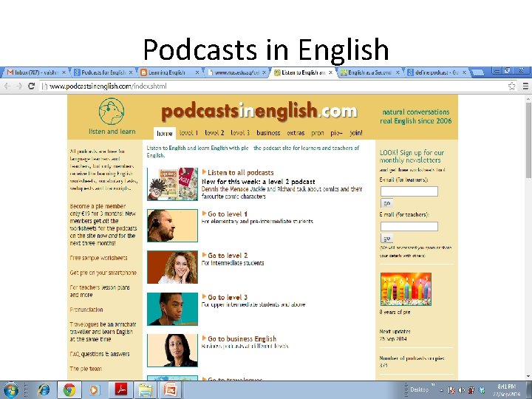Click the curly-haired woman thumbnail

[x=172, y=267]
